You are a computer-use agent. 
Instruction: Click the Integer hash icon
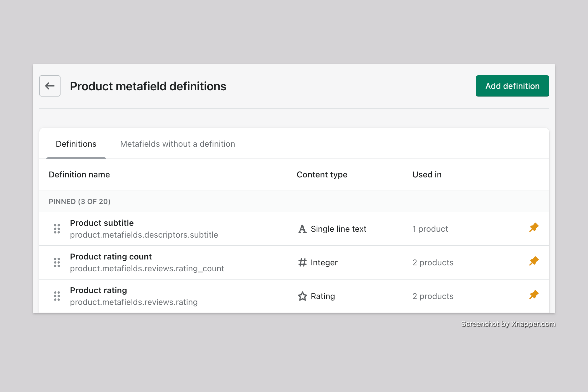pyautogui.click(x=302, y=262)
